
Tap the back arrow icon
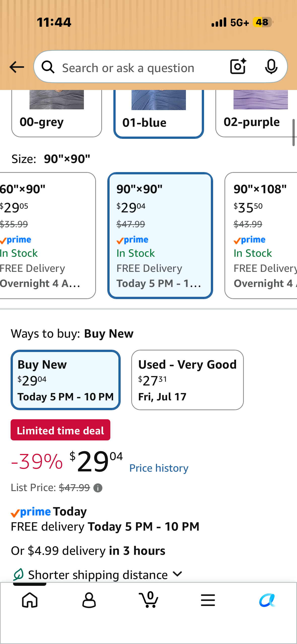(x=17, y=67)
